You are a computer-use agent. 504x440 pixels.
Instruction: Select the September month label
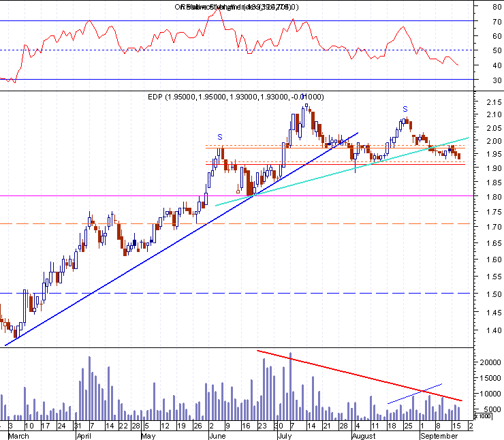[x=439, y=436]
